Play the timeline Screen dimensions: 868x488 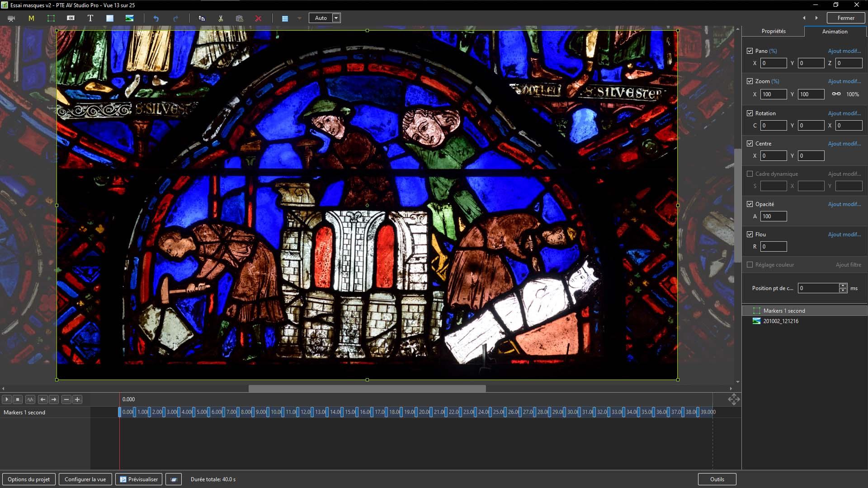(x=7, y=399)
